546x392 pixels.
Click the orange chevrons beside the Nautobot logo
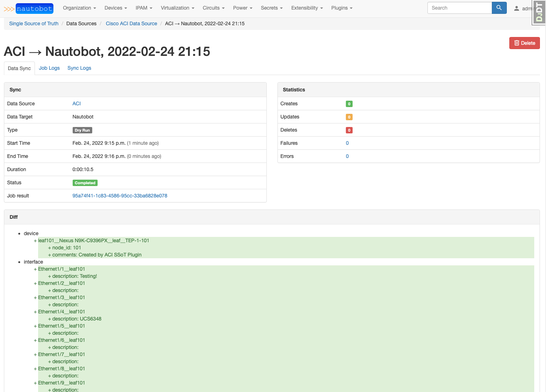click(x=9, y=8)
